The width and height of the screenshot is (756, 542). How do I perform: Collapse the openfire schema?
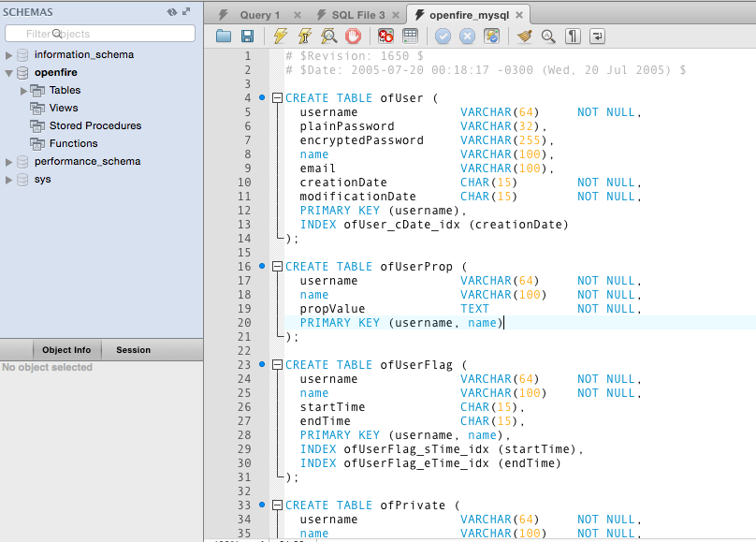click(x=8, y=73)
